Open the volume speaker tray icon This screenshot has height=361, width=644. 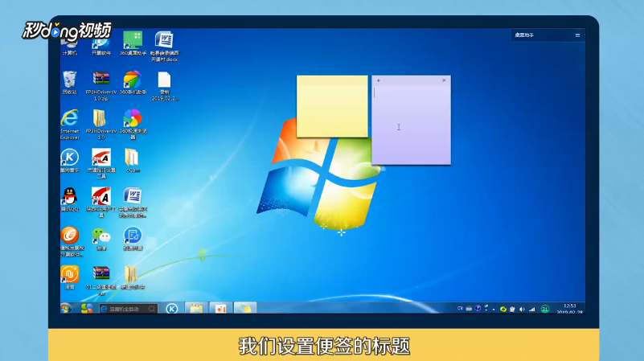pyautogui.click(x=522, y=310)
